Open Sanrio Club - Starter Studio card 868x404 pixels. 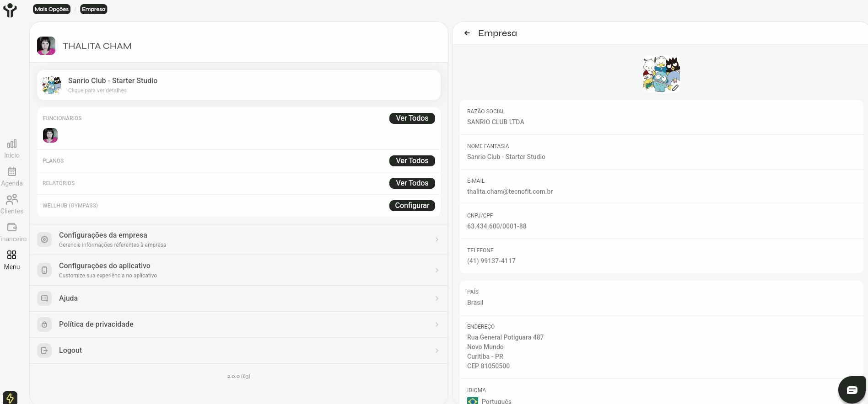point(239,85)
